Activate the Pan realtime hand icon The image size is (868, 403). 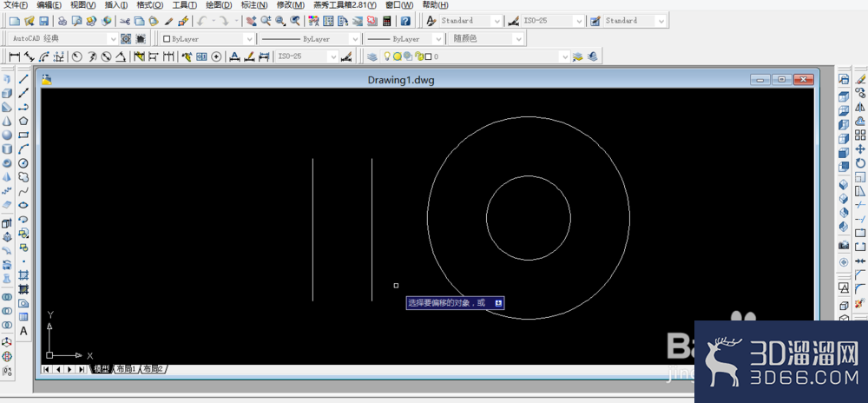point(251,21)
